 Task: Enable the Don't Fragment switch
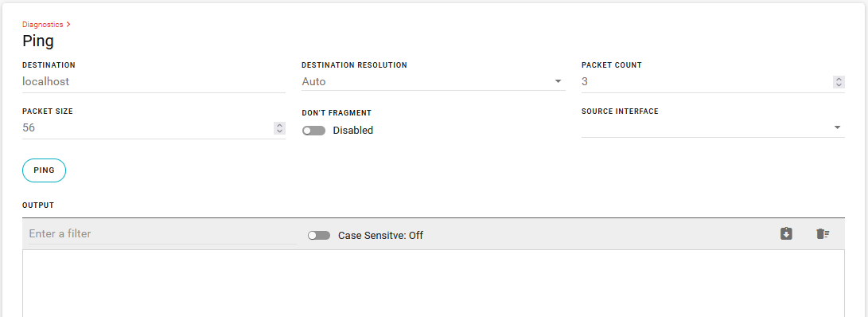pyautogui.click(x=313, y=131)
